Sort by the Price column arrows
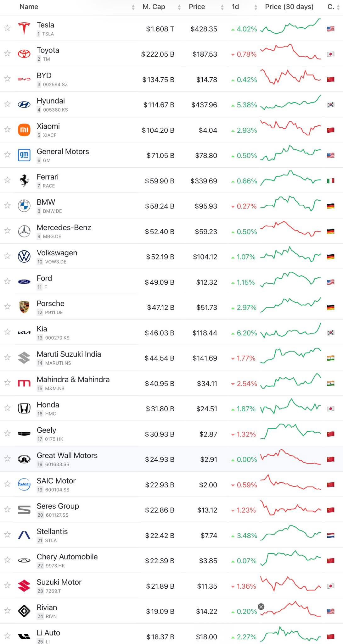The width and height of the screenshot is (343, 644). (222, 7)
